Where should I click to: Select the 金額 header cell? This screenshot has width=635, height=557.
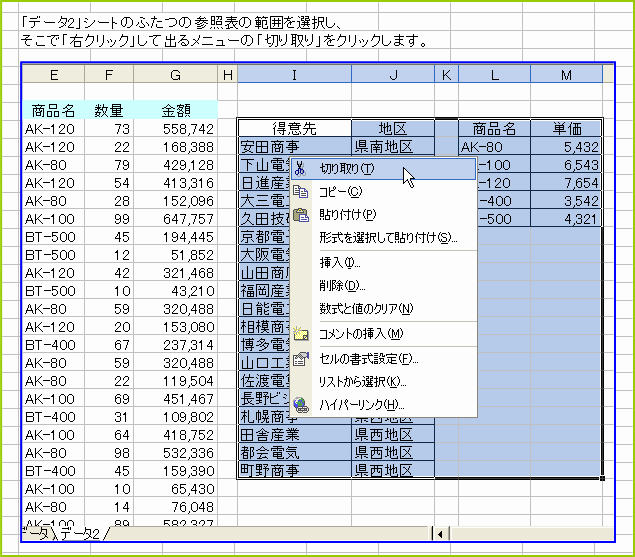click(x=175, y=110)
